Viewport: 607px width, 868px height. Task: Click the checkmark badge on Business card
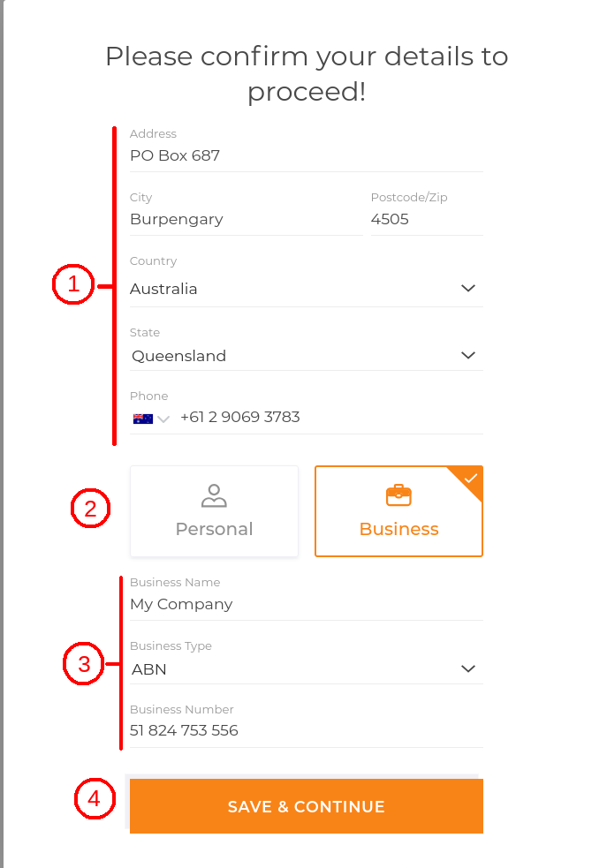tap(471, 478)
